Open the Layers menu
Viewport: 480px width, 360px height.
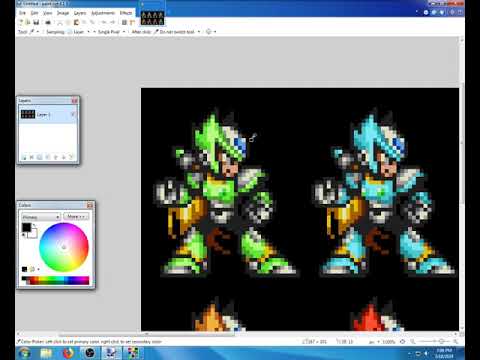click(x=80, y=13)
